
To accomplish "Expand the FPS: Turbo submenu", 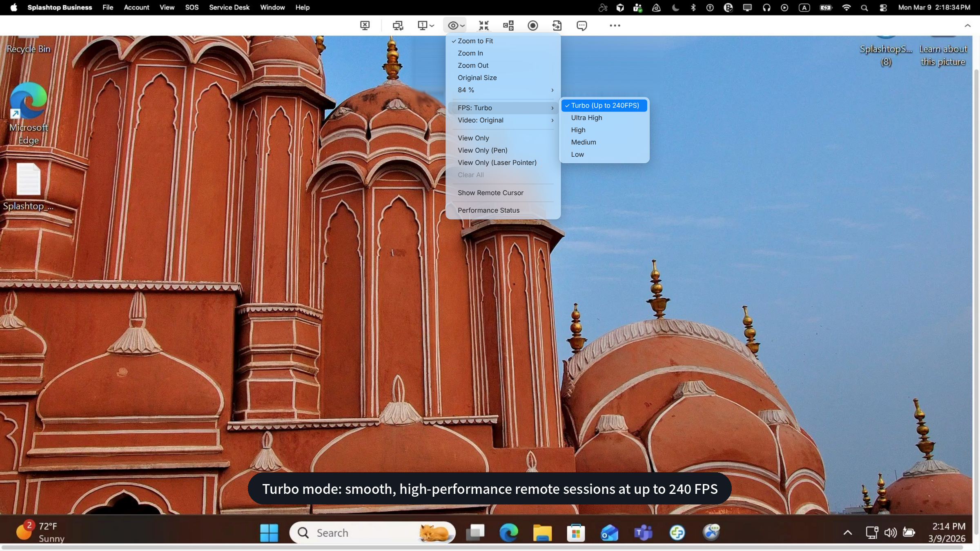I will [503, 108].
